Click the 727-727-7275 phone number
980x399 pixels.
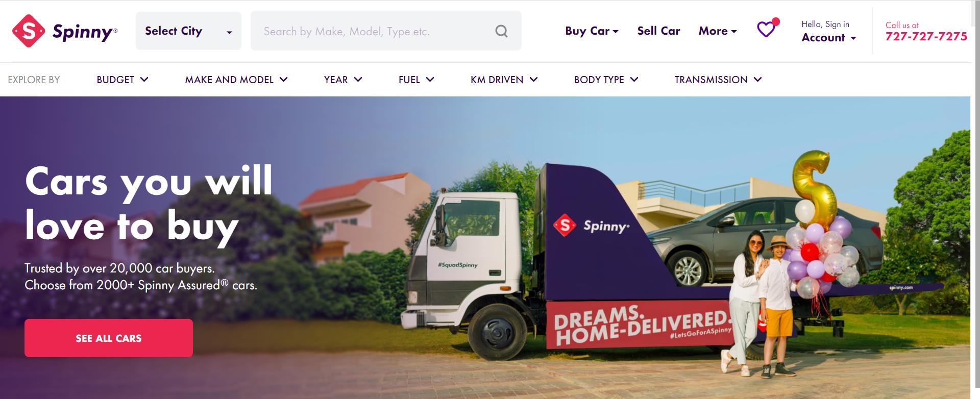(926, 37)
